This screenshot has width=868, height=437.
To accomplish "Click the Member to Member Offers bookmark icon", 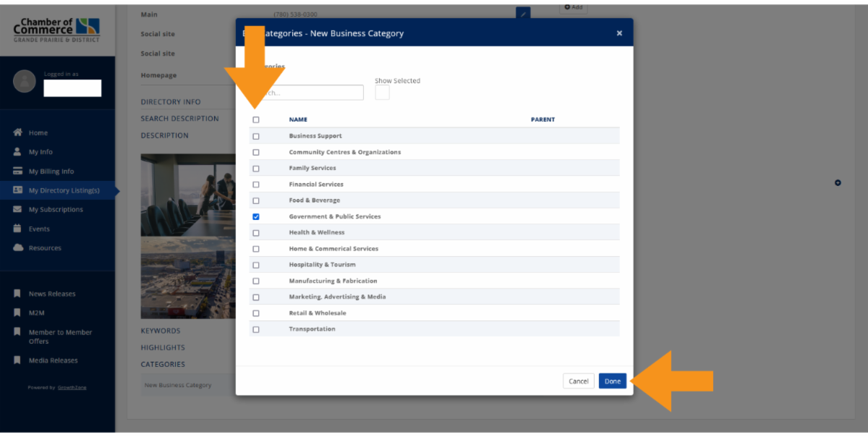I will pyautogui.click(x=17, y=332).
